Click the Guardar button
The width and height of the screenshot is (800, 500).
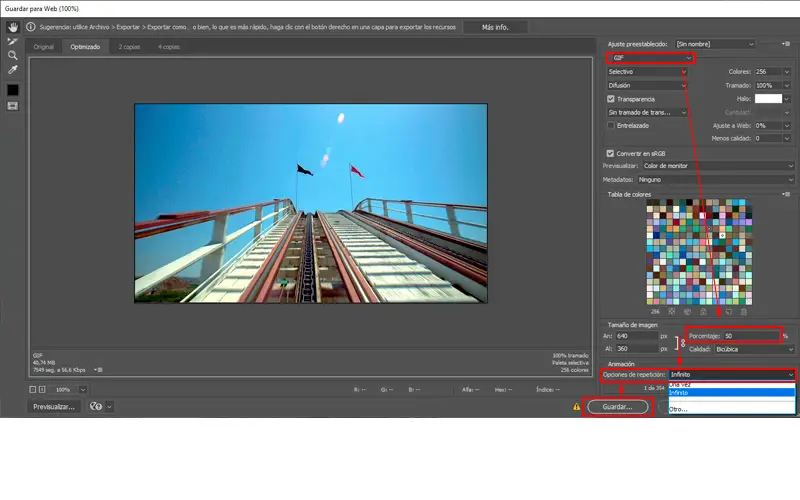click(615, 407)
